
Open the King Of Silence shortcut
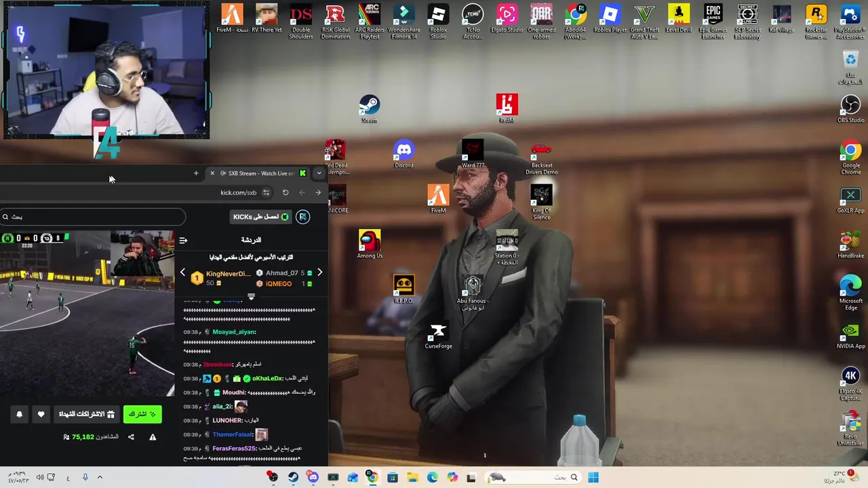click(x=541, y=202)
